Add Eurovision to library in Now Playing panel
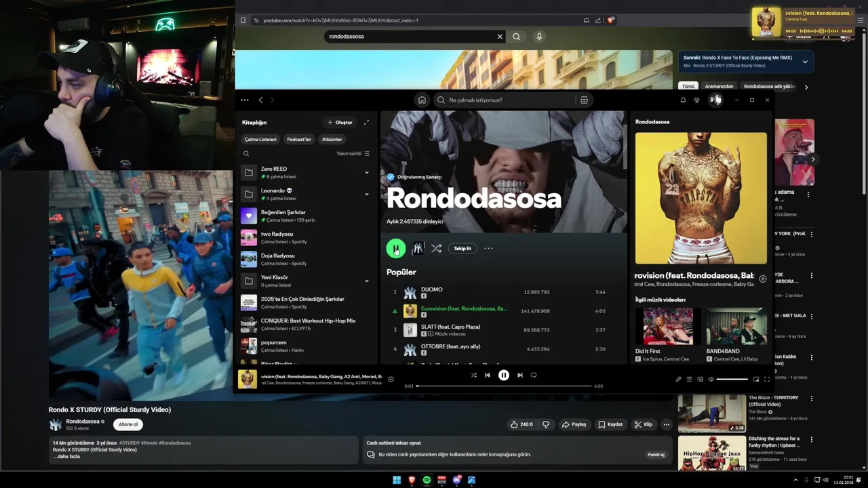Image resolution: width=868 pixels, height=488 pixels. tap(763, 279)
